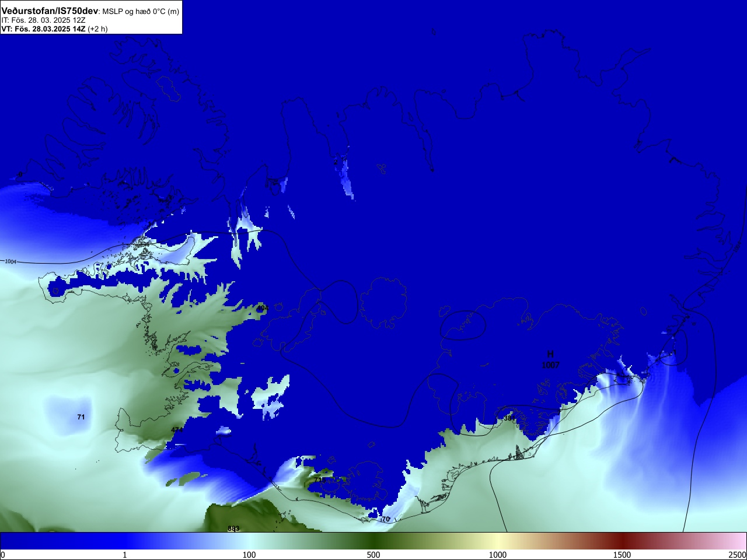The width and height of the screenshot is (747, 560).
Task: Click the 'VT: Fös. 28.03.2025 14Z' line
Action: click(x=43, y=29)
